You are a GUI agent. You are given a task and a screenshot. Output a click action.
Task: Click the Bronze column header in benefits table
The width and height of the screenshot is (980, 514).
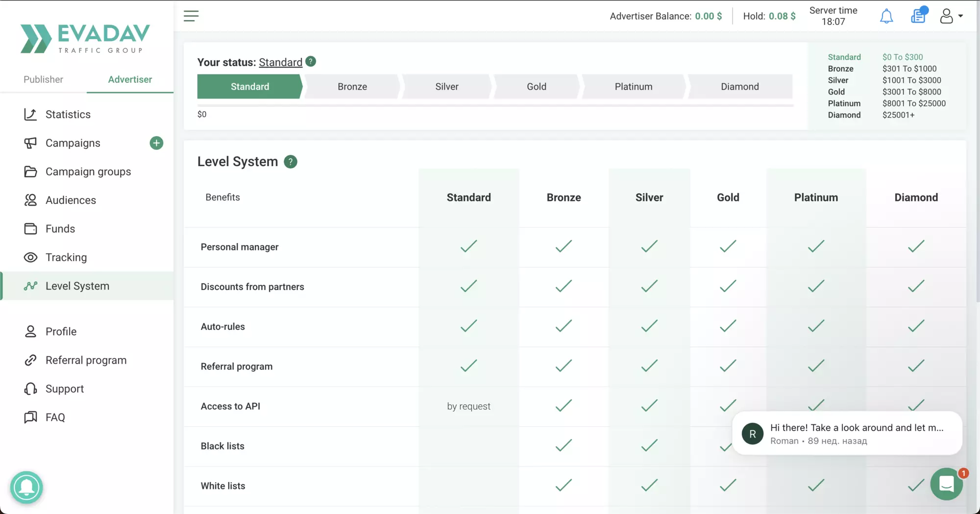click(x=563, y=197)
